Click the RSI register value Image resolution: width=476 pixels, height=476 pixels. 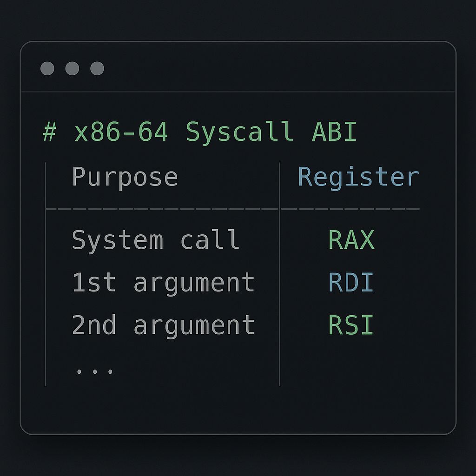click(x=351, y=325)
